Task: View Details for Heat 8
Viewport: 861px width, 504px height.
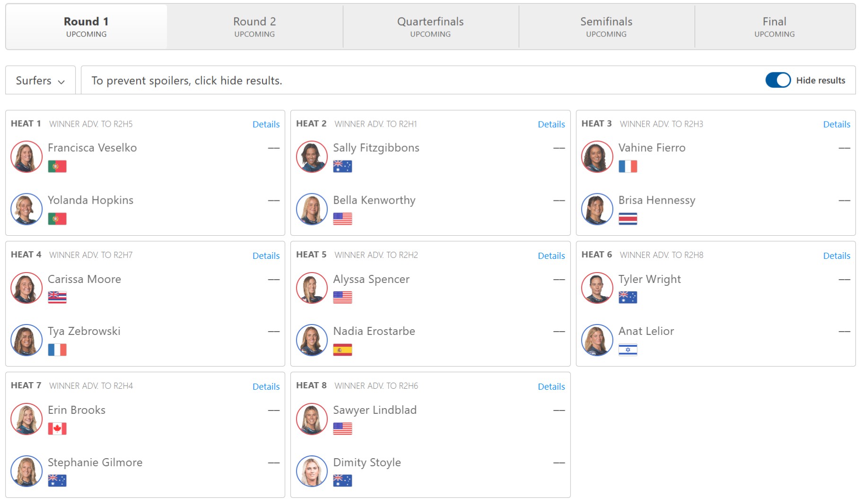Action: tap(551, 386)
